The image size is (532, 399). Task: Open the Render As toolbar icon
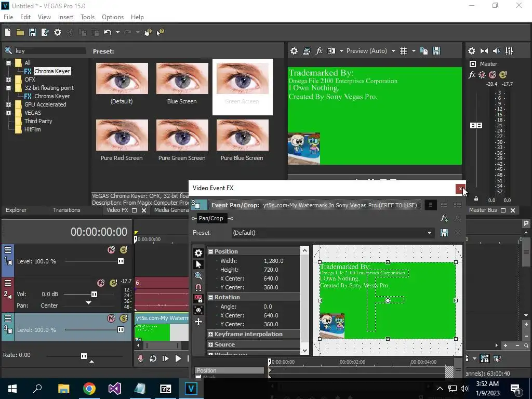45,32
